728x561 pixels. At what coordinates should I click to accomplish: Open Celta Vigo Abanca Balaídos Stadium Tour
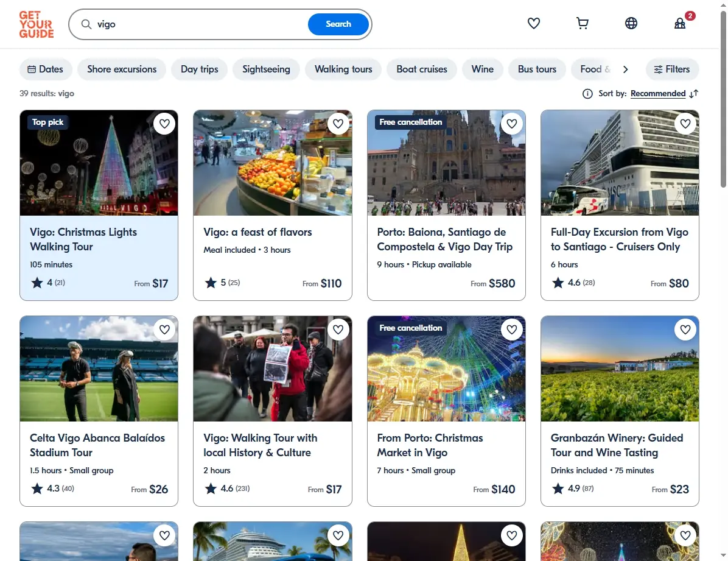[97, 445]
